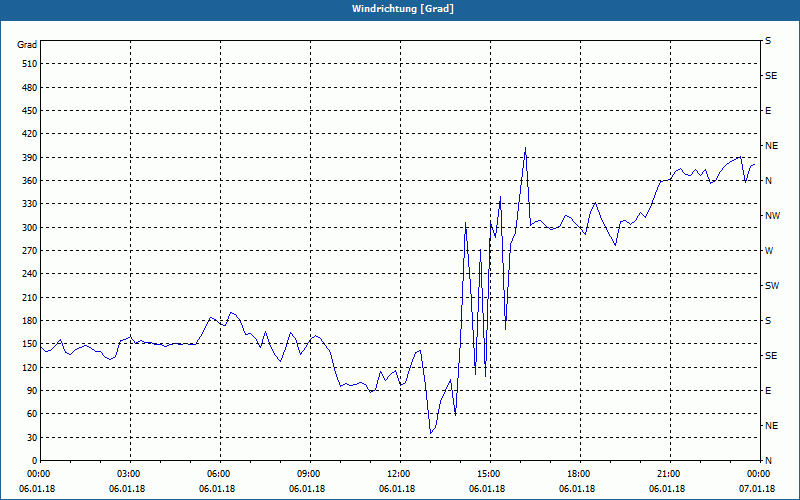Click the S compass label beside the 180 gridline
Screen dimensions: 800x500
pyautogui.click(x=768, y=321)
